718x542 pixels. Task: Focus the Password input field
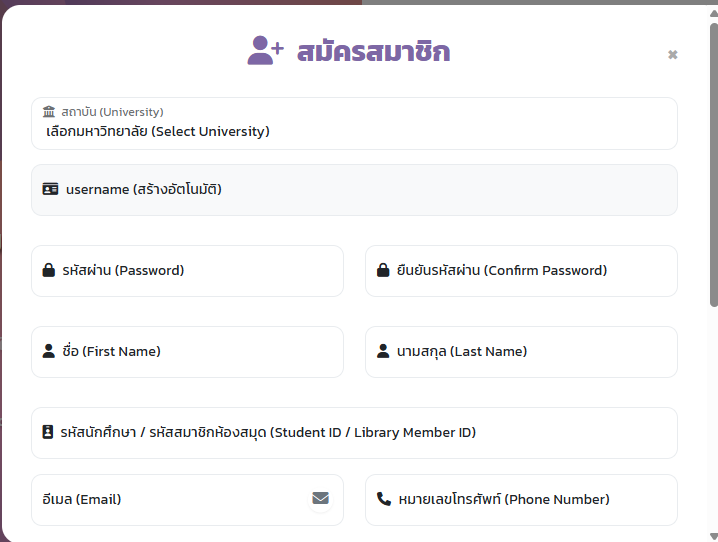click(187, 271)
